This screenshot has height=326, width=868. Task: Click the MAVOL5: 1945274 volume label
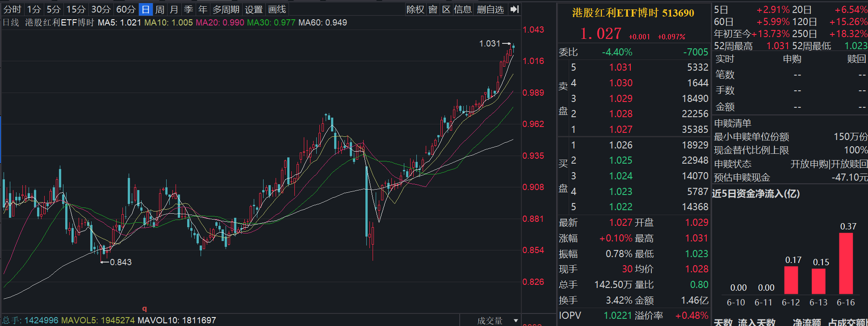pyautogui.click(x=98, y=320)
